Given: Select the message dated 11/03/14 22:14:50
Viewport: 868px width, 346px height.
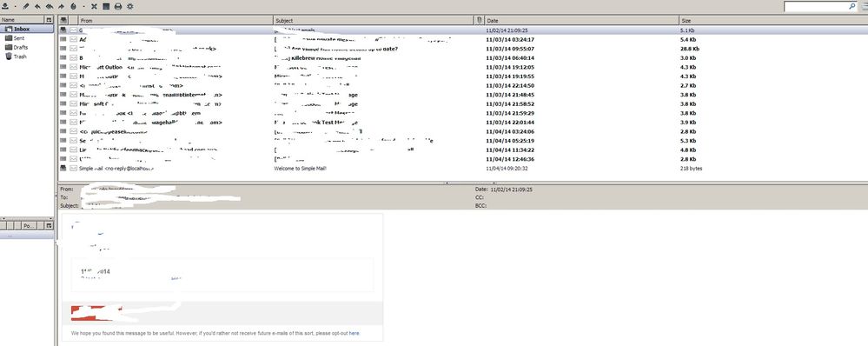Looking at the screenshot, I should 463,85.
